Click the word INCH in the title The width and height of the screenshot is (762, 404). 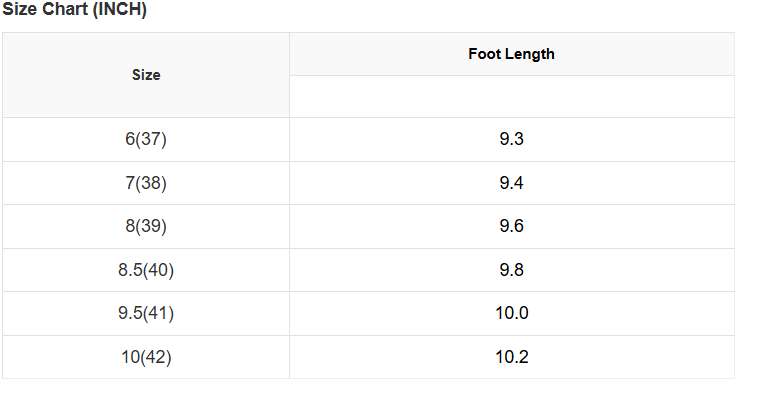119,10
